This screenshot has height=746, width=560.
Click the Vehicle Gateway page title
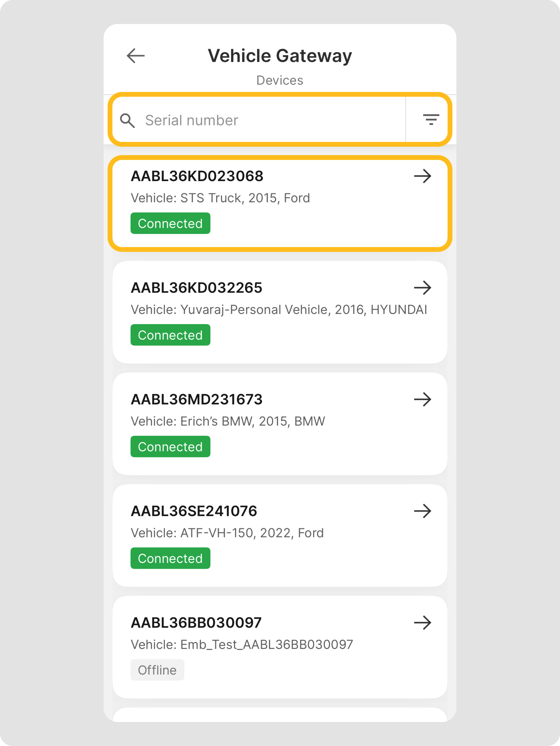pos(280,56)
